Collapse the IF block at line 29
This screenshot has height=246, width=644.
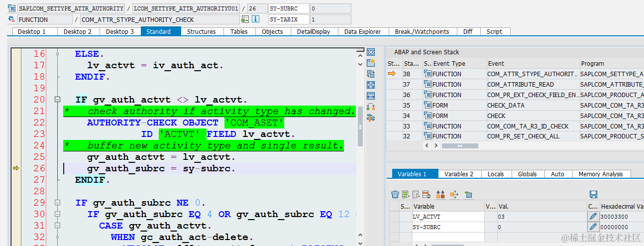(x=58, y=203)
